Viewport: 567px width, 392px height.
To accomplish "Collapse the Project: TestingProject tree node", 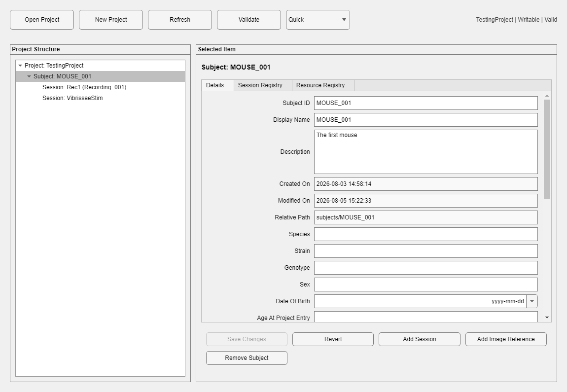I will click(20, 66).
